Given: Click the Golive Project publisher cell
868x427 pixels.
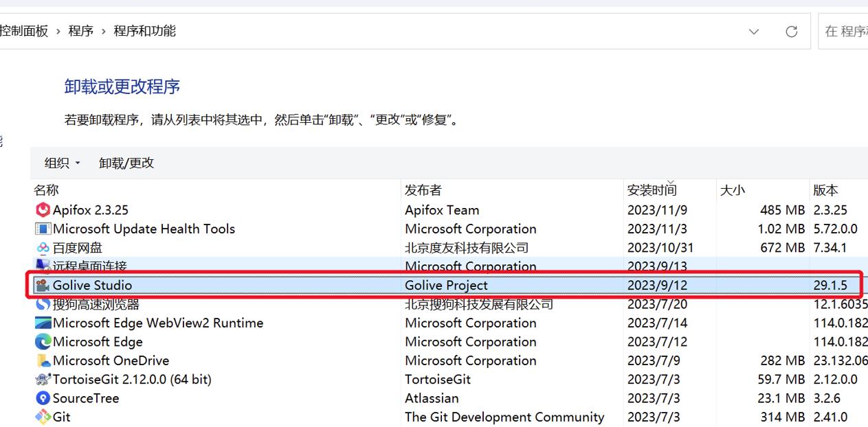Looking at the screenshot, I should 446,286.
